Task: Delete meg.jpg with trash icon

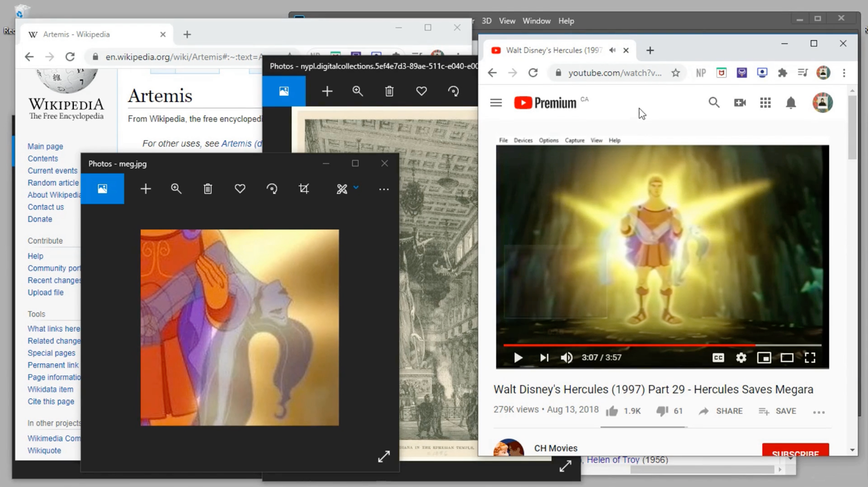Action: pyautogui.click(x=208, y=189)
